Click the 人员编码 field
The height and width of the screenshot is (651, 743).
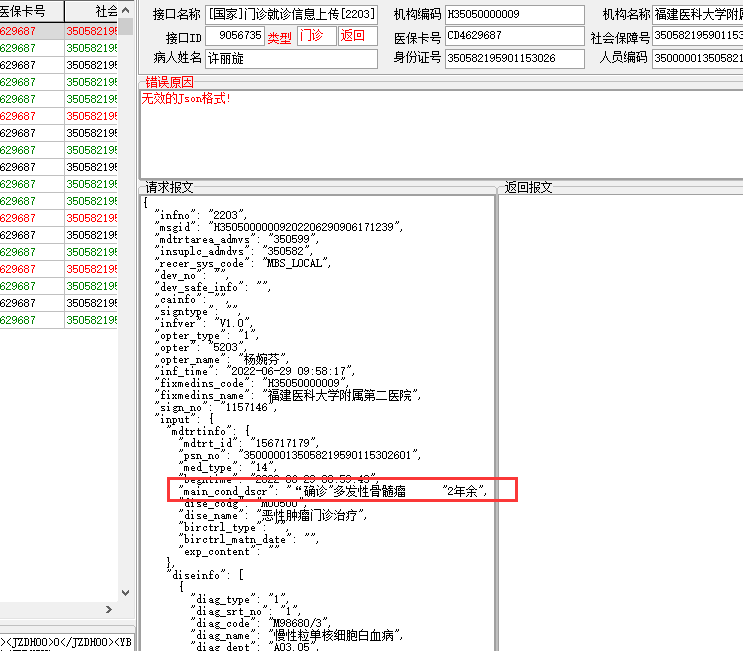point(698,59)
